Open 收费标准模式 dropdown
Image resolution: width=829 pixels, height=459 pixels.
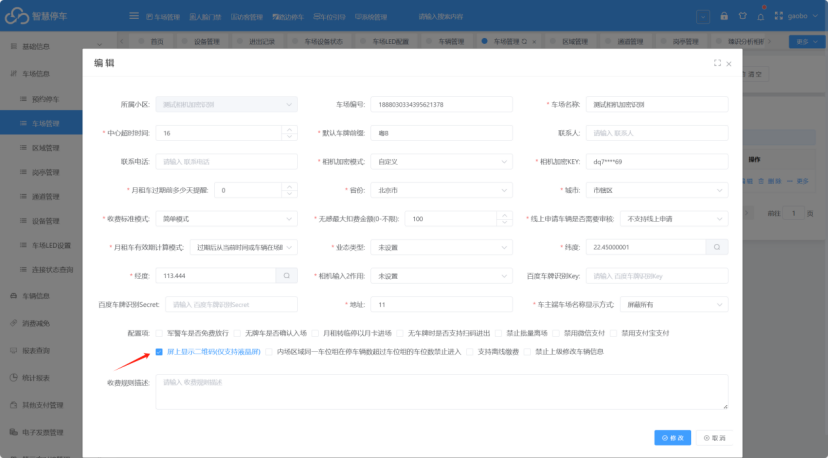(226, 218)
